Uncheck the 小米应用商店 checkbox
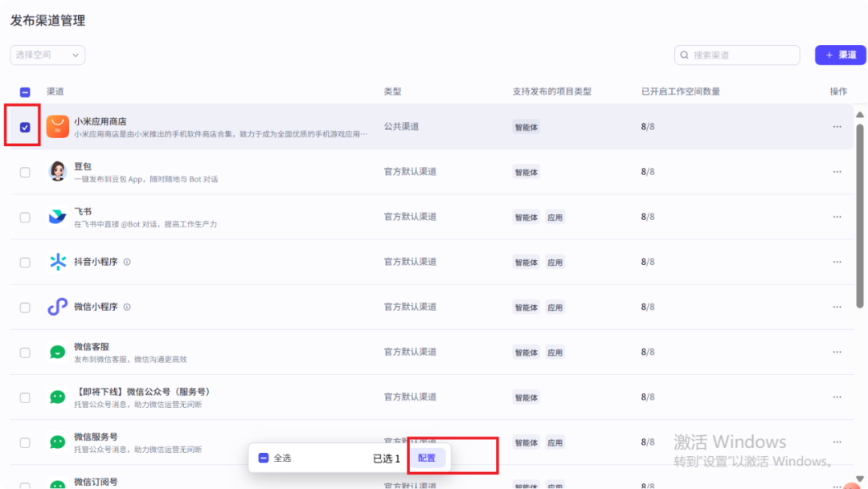 click(25, 127)
